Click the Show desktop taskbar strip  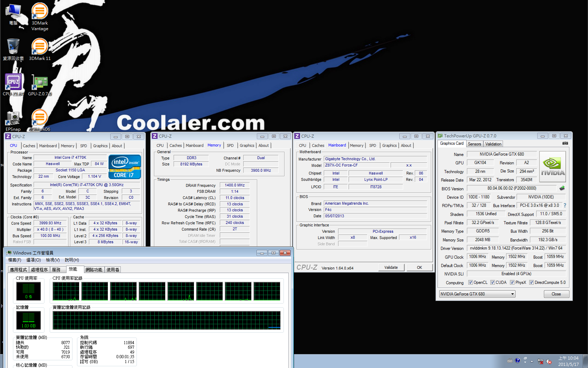click(x=585, y=361)
